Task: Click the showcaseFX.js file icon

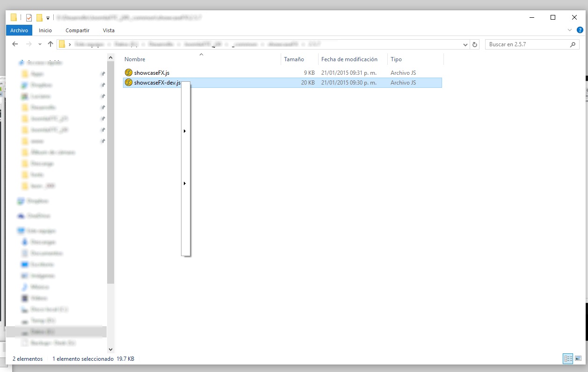Action: coord(129,73)
